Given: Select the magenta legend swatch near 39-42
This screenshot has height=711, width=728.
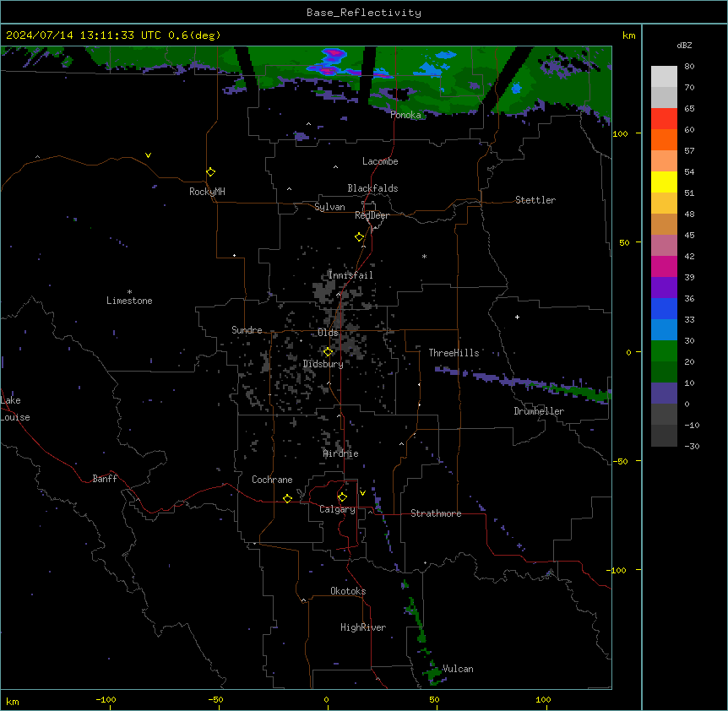Looking at the screenshot, I should click(664, 266).
